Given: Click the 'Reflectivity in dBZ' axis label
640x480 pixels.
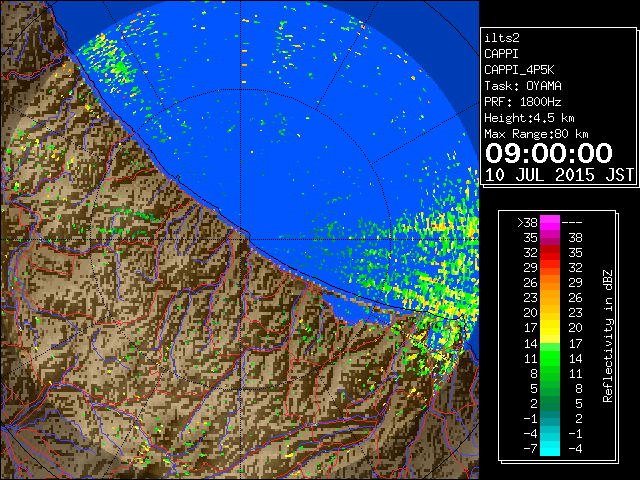Looking at the screenshot, I should pos(608,336).
